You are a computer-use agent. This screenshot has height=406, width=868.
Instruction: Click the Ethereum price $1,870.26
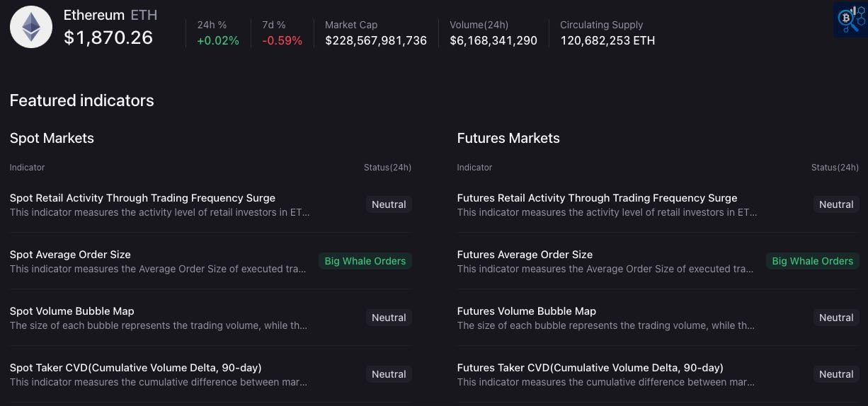pos(108,37)
